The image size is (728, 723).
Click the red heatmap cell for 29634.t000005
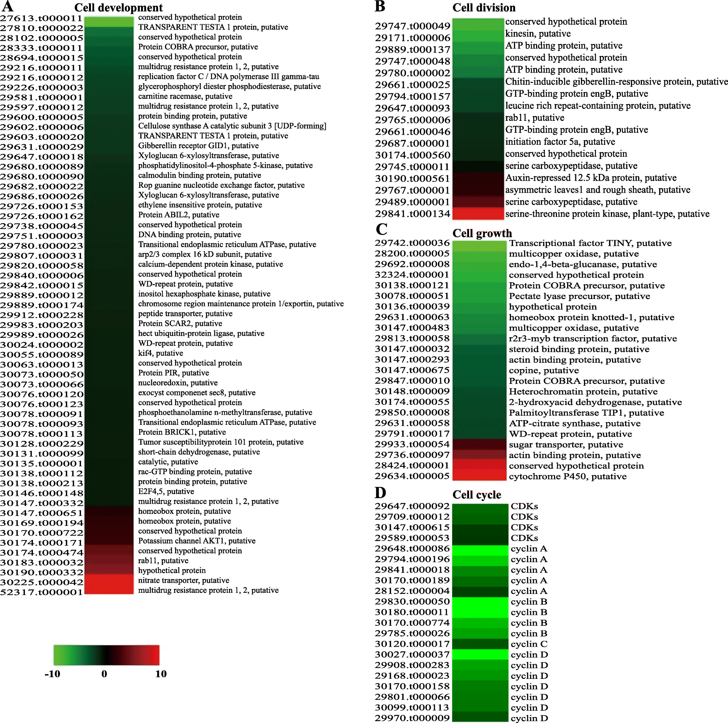[479, 475]
